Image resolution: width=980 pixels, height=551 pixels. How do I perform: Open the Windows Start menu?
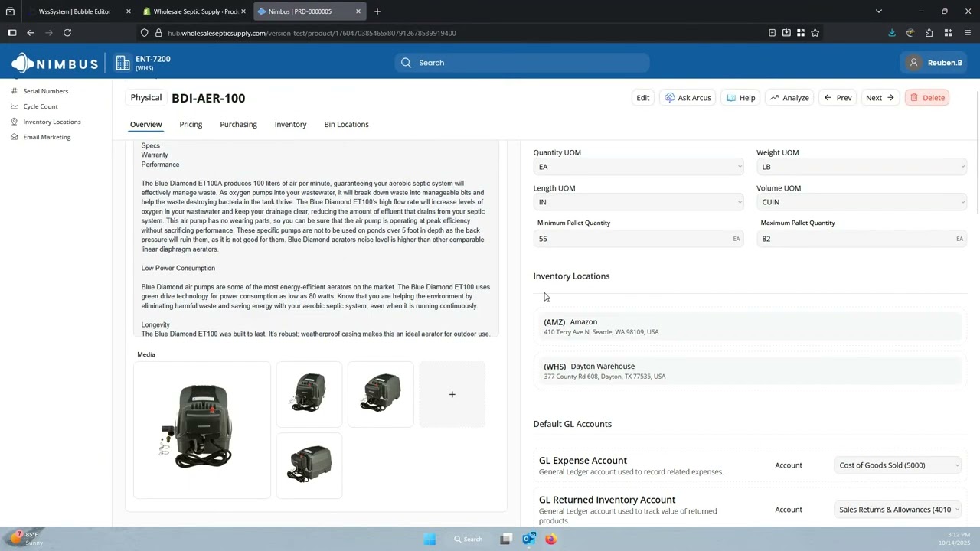point(430,539)
